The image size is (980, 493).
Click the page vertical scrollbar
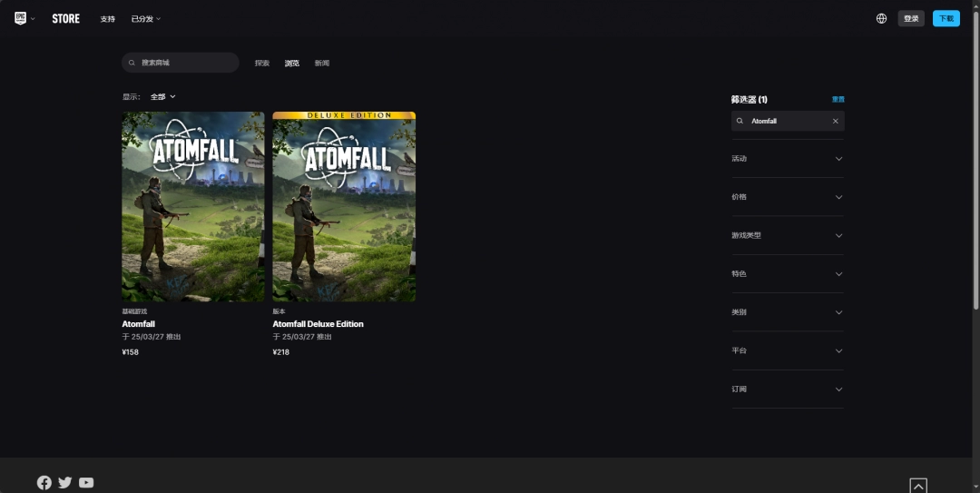click(x=976, y=160)
